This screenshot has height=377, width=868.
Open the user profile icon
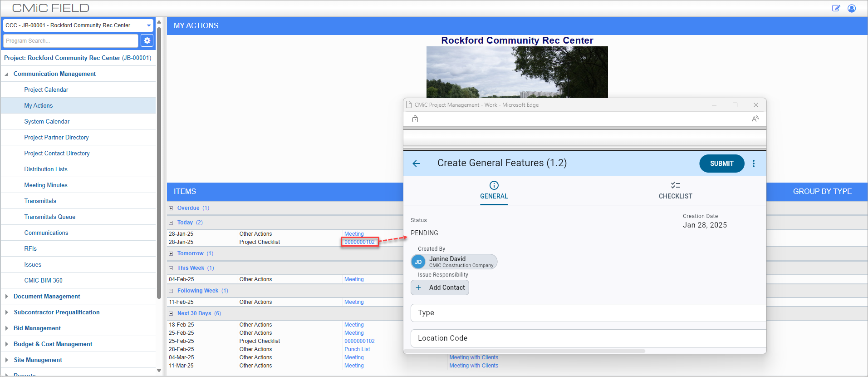click(x=852, y=8)
